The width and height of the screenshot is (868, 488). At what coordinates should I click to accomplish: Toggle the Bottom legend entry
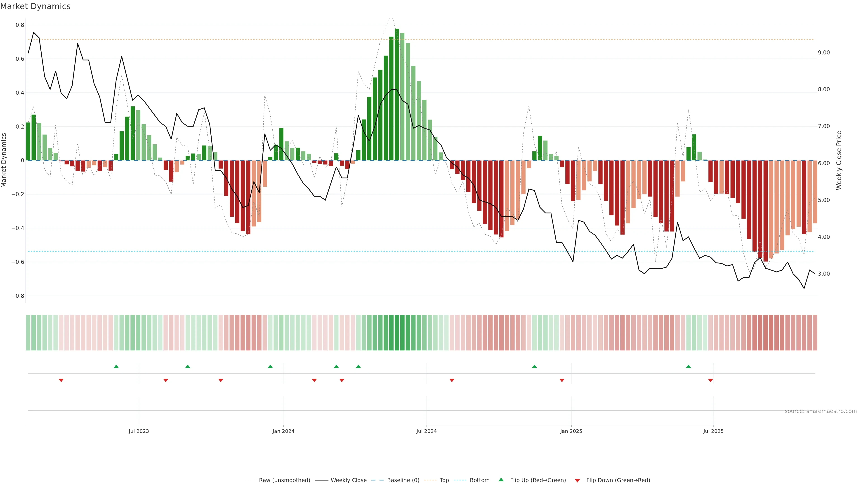pos(479,480)
